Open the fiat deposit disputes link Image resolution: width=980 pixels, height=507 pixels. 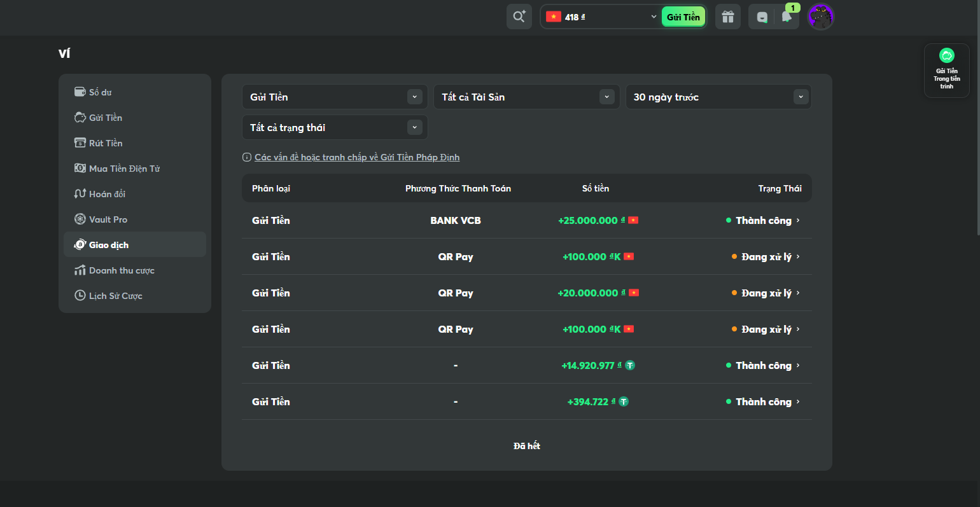[356, 157]
